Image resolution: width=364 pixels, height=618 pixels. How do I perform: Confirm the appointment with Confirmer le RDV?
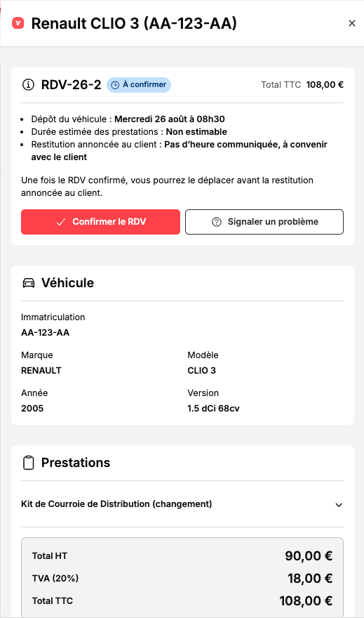tap(100, 222)
